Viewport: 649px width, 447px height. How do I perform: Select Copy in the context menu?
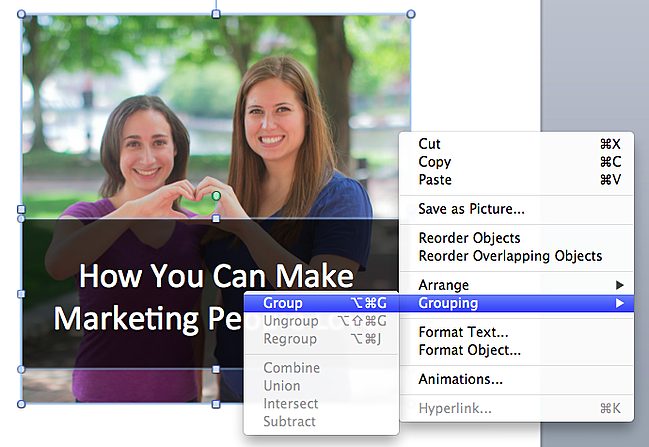click(x=435, y=162)
